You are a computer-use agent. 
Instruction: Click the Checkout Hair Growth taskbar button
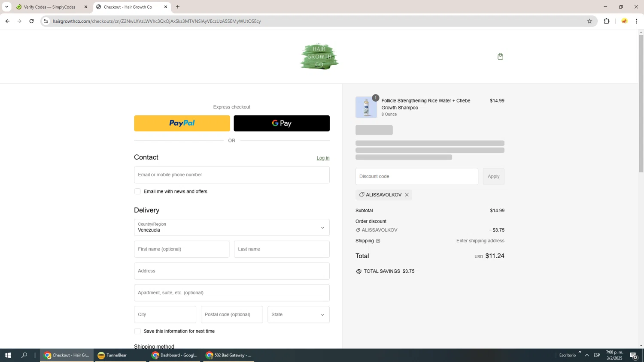pyautogui.click(x=67, y=355)
